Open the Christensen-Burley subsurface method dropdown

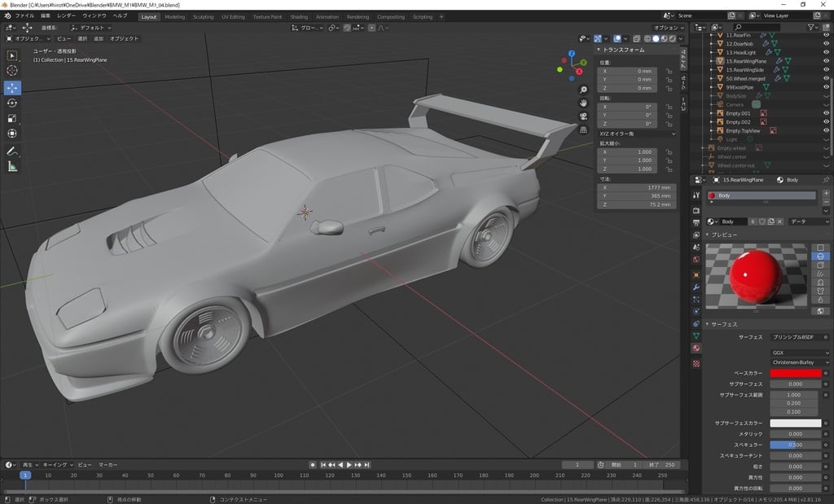[800, 362]
